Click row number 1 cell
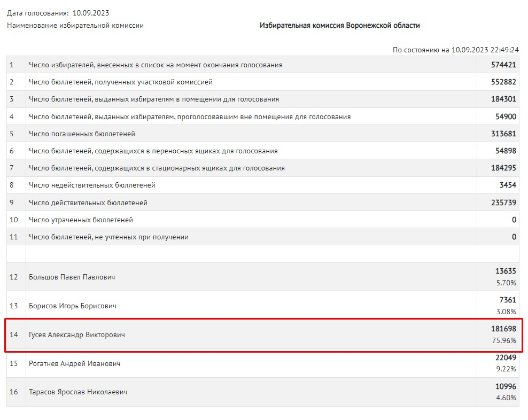The image size is (528, 420). tap(16, 65)
